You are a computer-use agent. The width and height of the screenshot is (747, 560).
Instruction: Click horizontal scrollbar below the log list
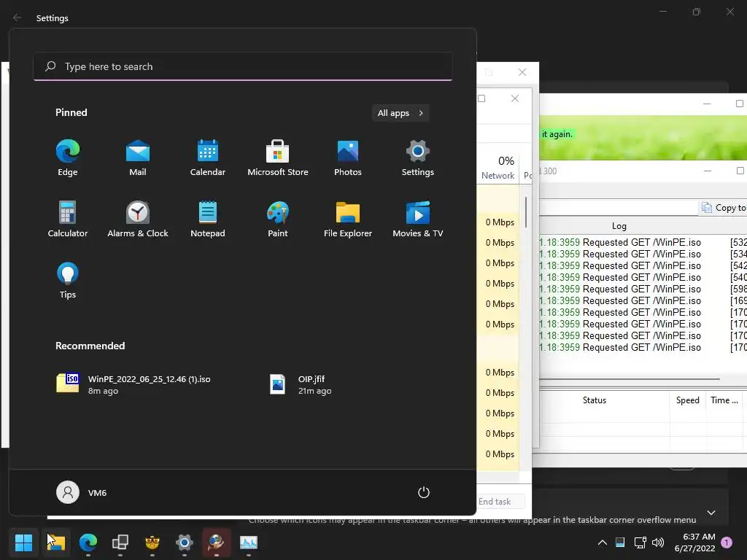point(629,379)
